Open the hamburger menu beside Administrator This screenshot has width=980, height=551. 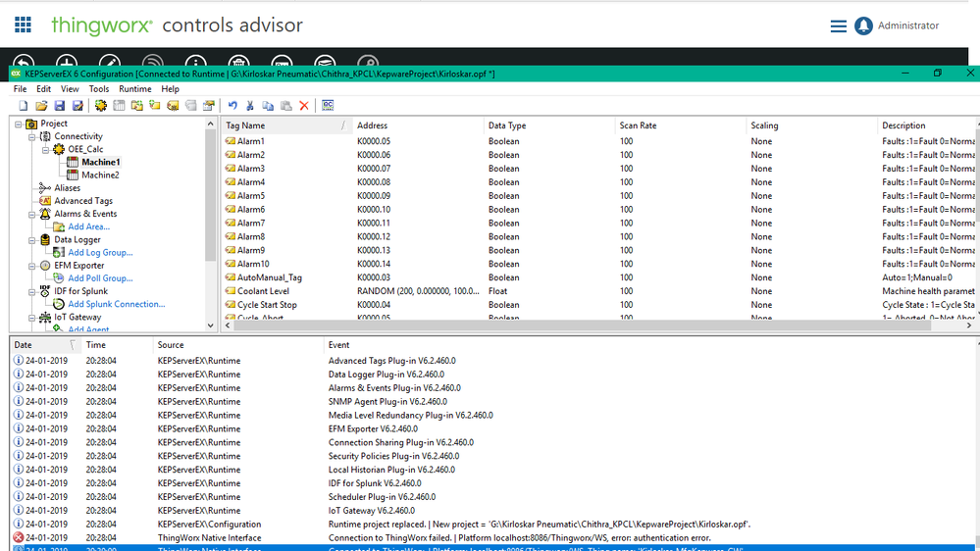[x=838, y=25]
